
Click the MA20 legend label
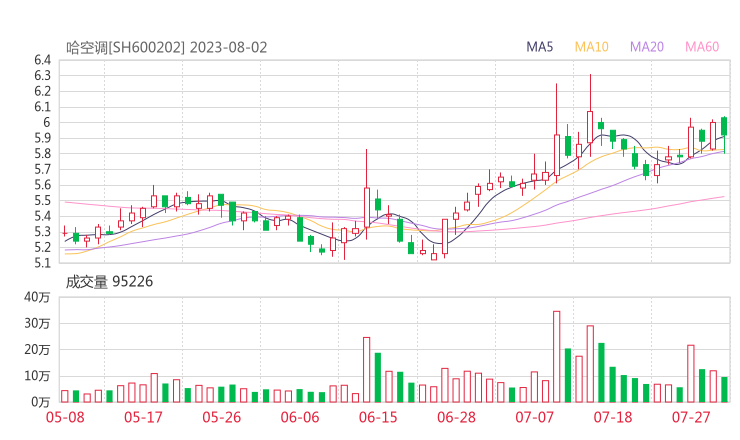point(647,47)
